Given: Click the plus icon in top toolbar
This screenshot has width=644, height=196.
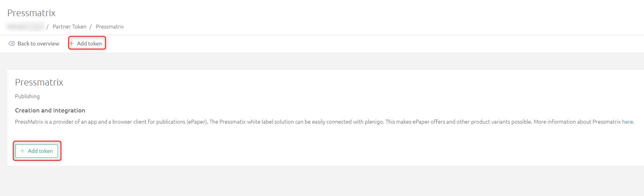Looking at the screenshot, I should (72, 44).
